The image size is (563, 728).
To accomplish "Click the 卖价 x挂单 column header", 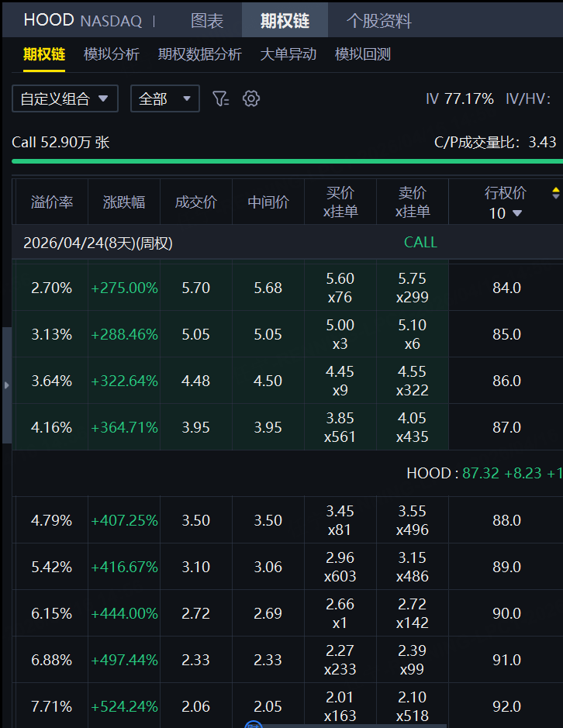I will click(413, 202).
